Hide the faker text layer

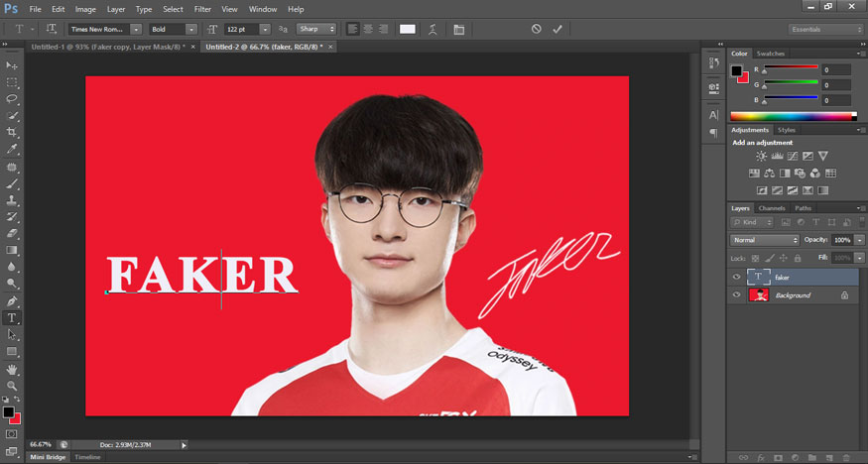pyautogui.click(x=736, y=277)
